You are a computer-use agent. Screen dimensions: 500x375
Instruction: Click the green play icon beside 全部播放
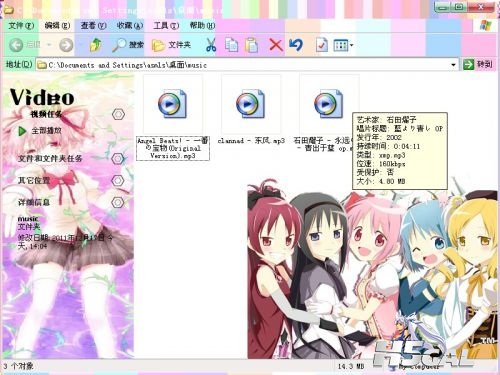coord(22,131)
